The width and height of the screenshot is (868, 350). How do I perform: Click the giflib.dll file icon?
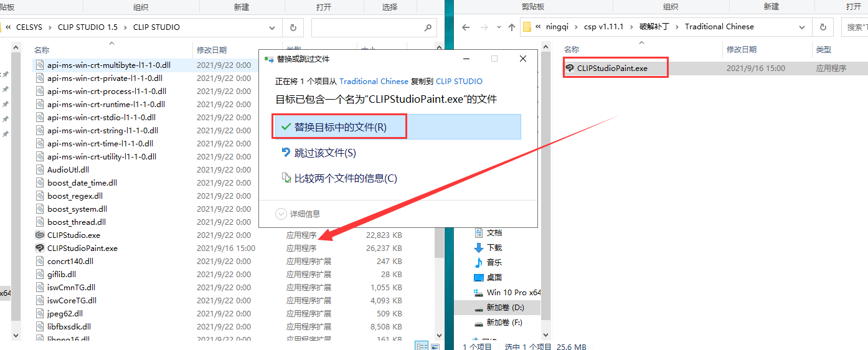point(40,274)
